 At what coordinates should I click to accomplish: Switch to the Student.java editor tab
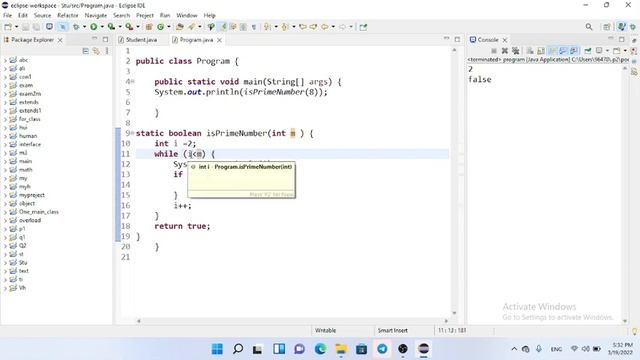tap(141, 40)
